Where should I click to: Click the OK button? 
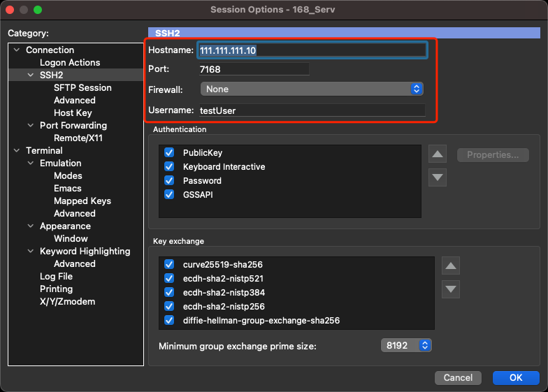(515, 377)
